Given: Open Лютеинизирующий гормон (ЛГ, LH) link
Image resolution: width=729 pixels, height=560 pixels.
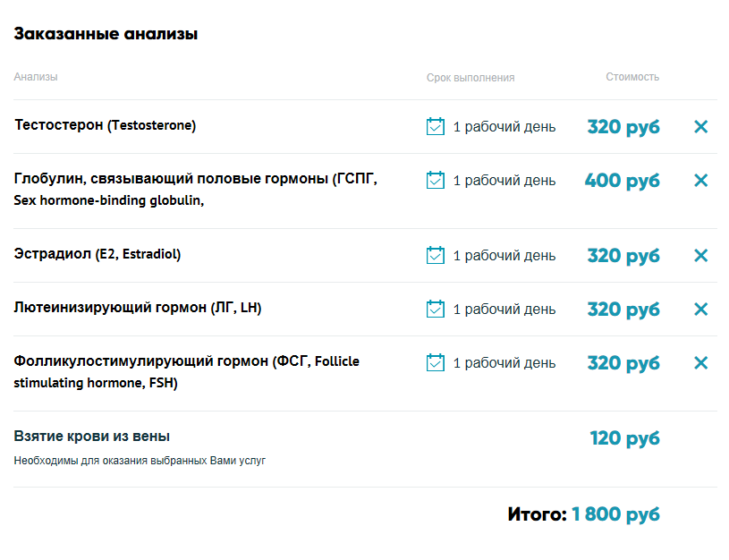Looking at the screenshot, I should [138, 308].
